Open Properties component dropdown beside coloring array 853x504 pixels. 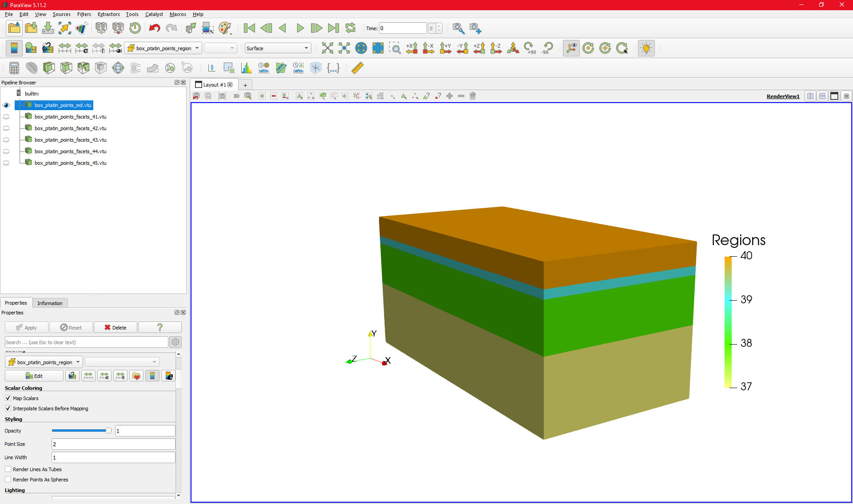click(122, 362)
